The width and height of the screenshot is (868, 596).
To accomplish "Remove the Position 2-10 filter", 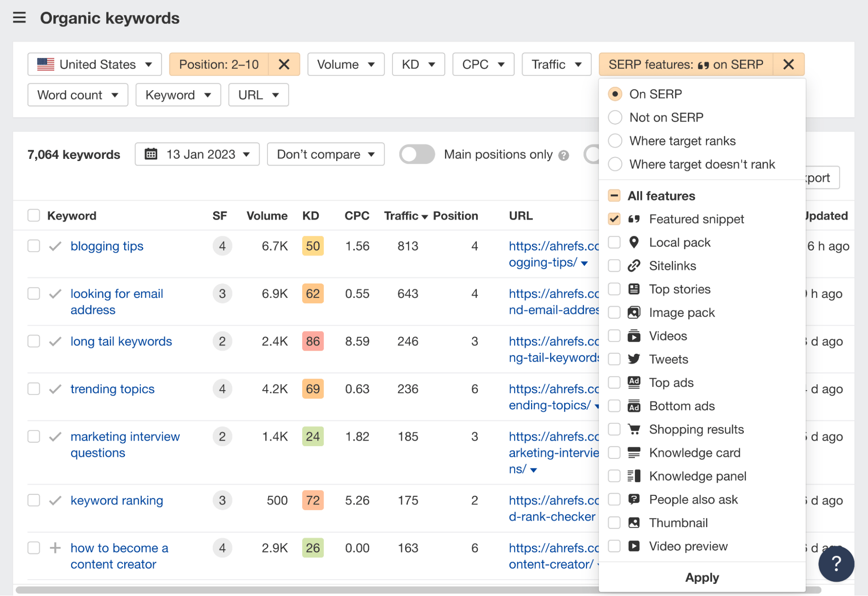I will (284, 64).
